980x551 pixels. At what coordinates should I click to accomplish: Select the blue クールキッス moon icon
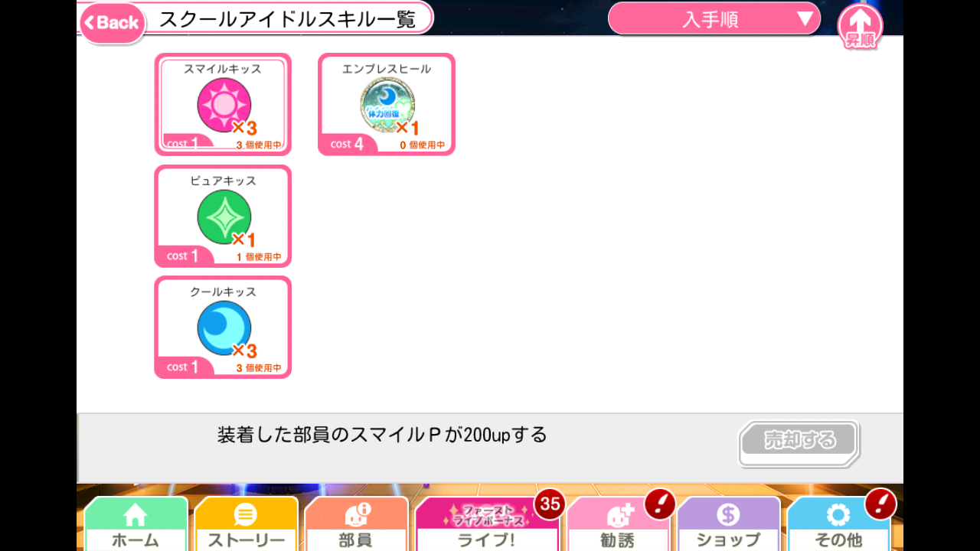(224, 328)
